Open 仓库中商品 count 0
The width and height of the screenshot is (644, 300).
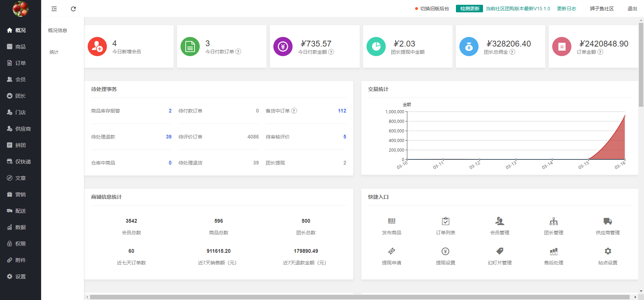[x=170, y=163]
